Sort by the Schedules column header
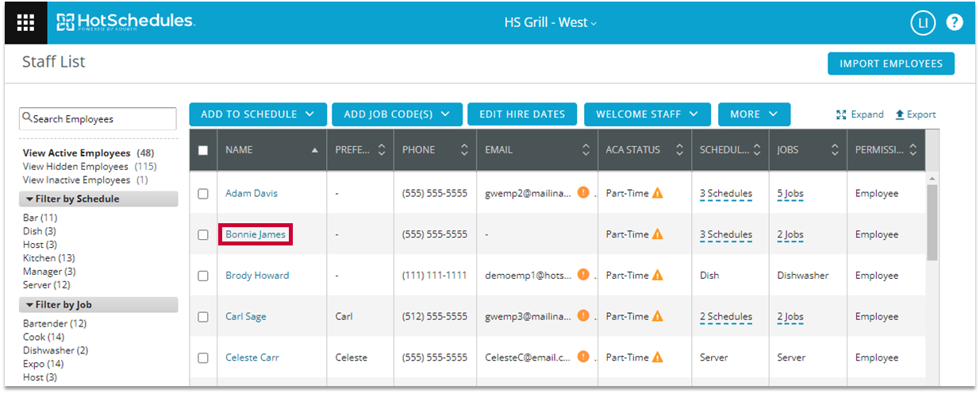This screenshot has width=980, height=394. click(x=730, y=149)
